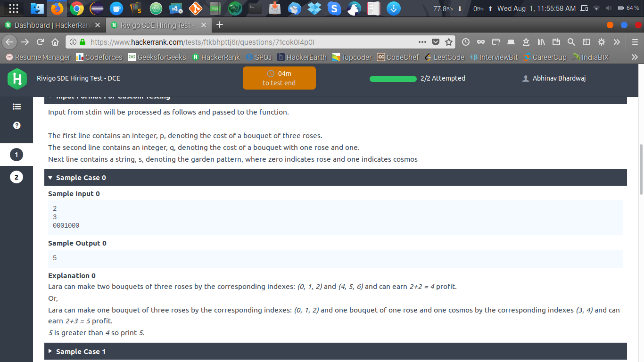The width and height of the screenshot is (644, 362).
Task: Open the battery 64% indicator
Action: (627, 8)
